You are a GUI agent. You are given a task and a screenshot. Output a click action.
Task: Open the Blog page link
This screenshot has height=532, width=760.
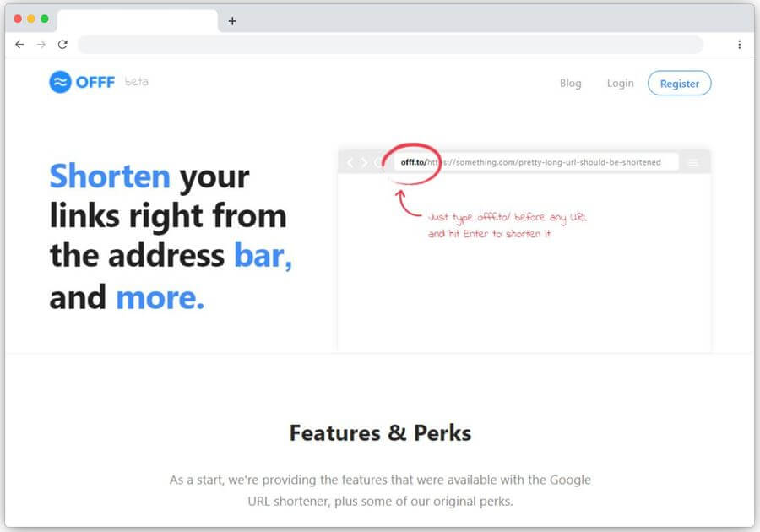pyautogui.click(x=570, y=84)
